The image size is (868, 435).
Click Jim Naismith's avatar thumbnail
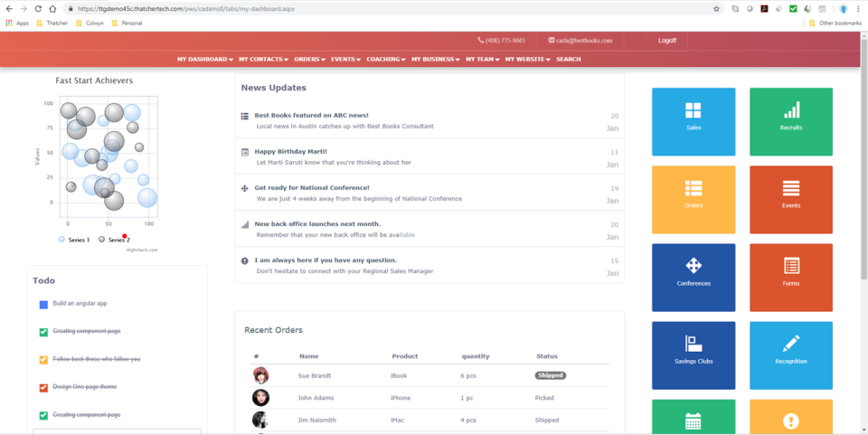click(x=260, y=420)
